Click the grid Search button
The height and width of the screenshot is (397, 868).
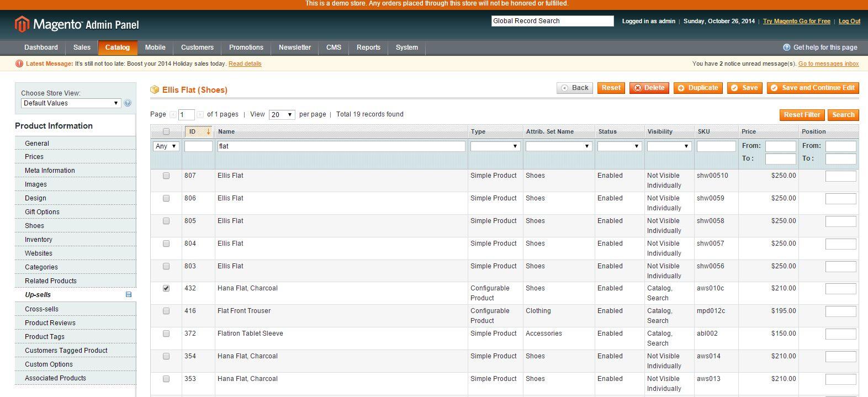[843, 115]
